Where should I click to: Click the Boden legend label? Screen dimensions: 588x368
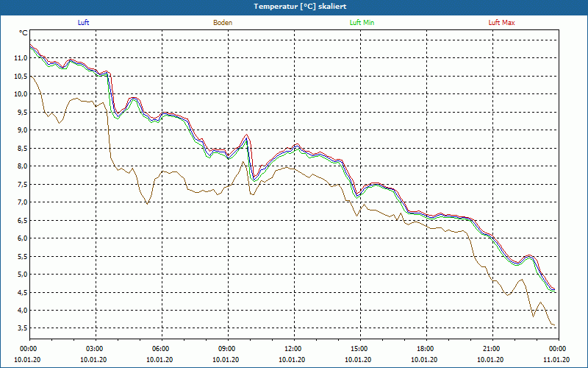click(223, 23)
